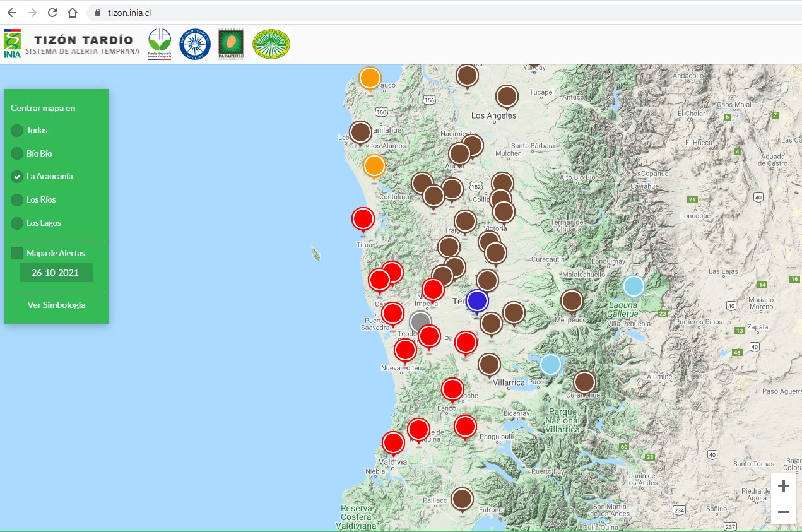Open Ver Simbología legend

point(56,305)
